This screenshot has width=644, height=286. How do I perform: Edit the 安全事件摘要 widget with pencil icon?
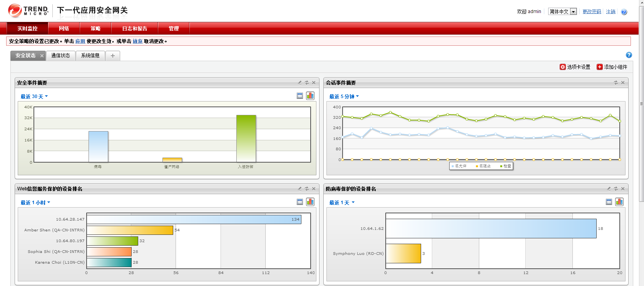[299, 83]
